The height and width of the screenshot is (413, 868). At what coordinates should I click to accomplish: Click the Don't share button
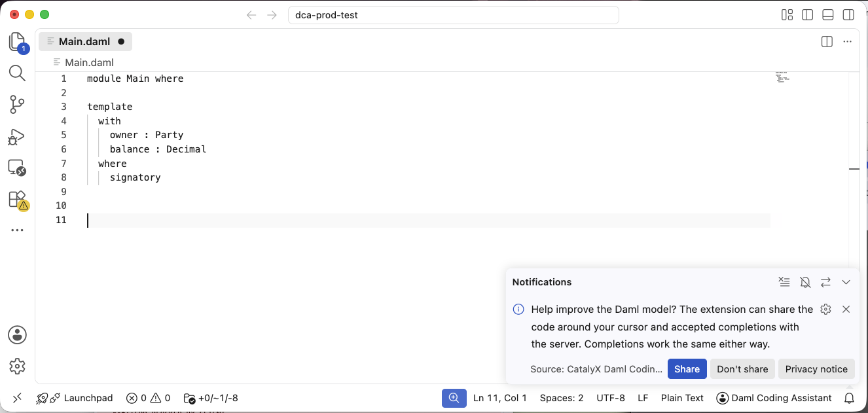742,369
